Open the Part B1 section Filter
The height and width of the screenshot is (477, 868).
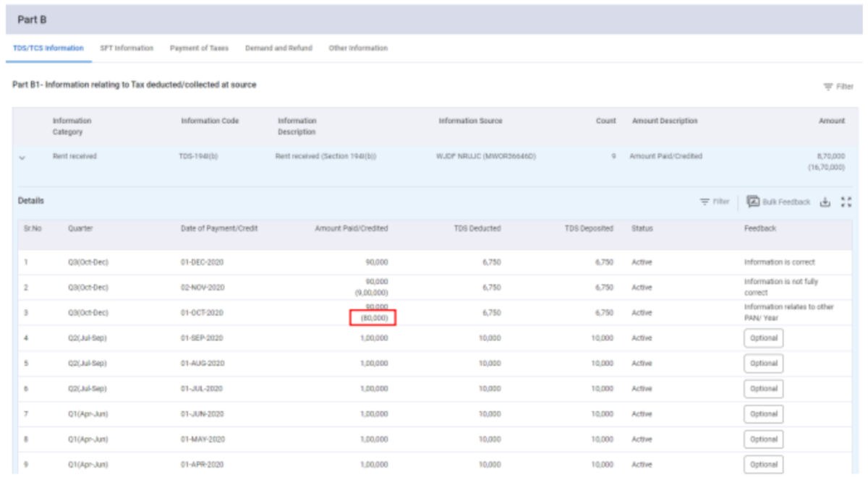(x=838, y=87)
